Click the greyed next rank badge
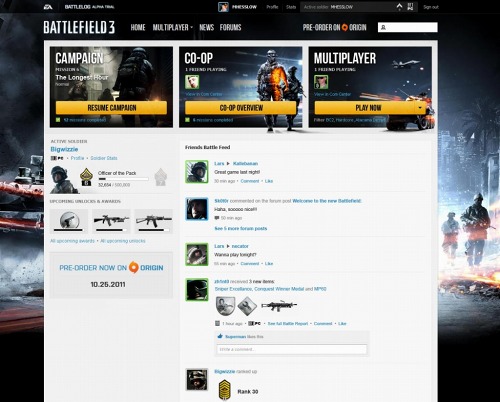500x402 pixels. 160,177
